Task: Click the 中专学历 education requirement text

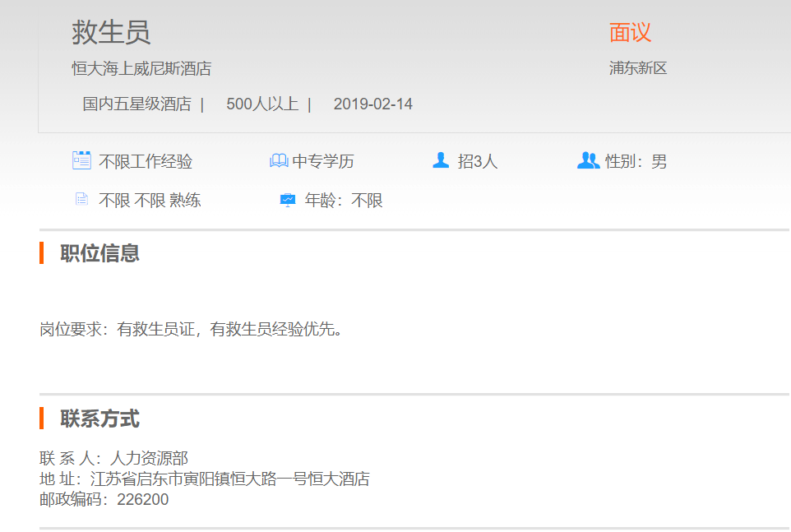Action: coord(323,161)
